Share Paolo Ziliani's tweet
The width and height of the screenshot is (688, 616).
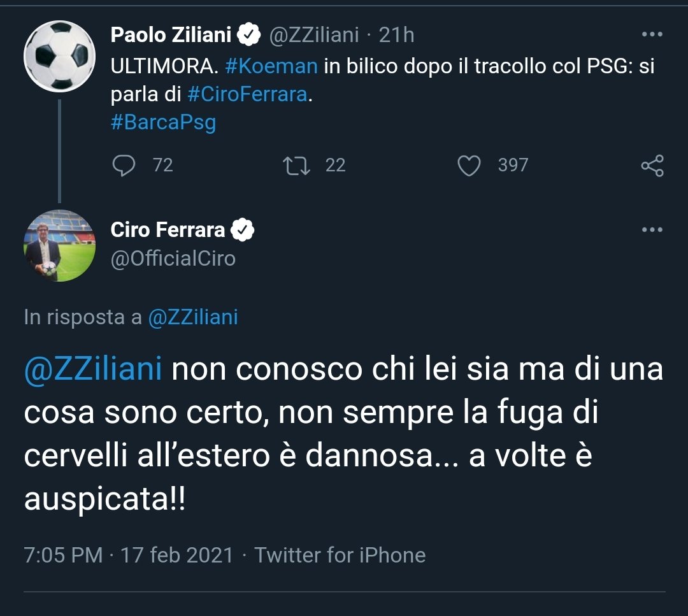pos(651,166)
